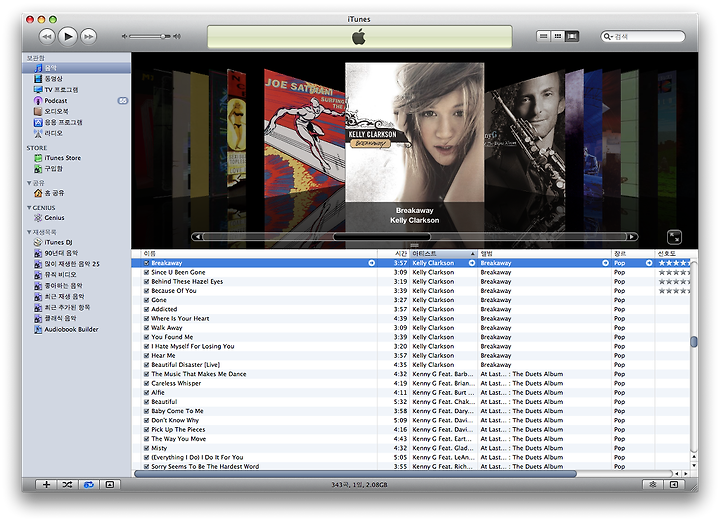Open the 90년대 음악 smart playlist

76,253
